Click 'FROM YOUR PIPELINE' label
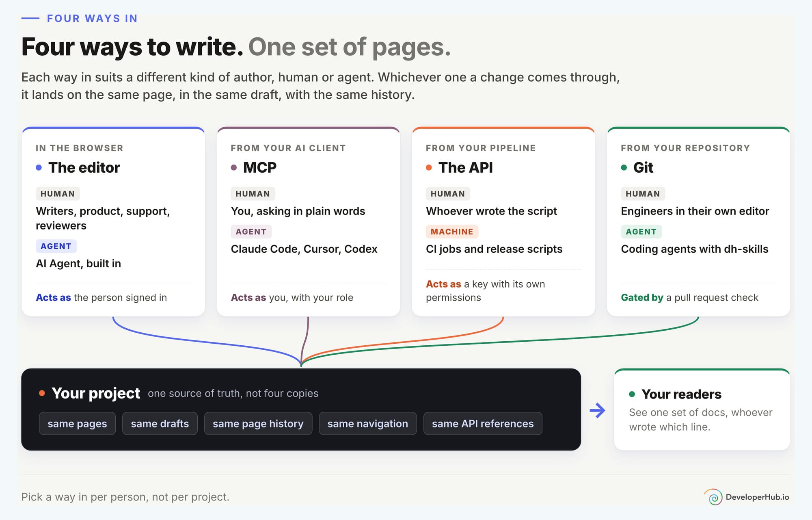 481,148
